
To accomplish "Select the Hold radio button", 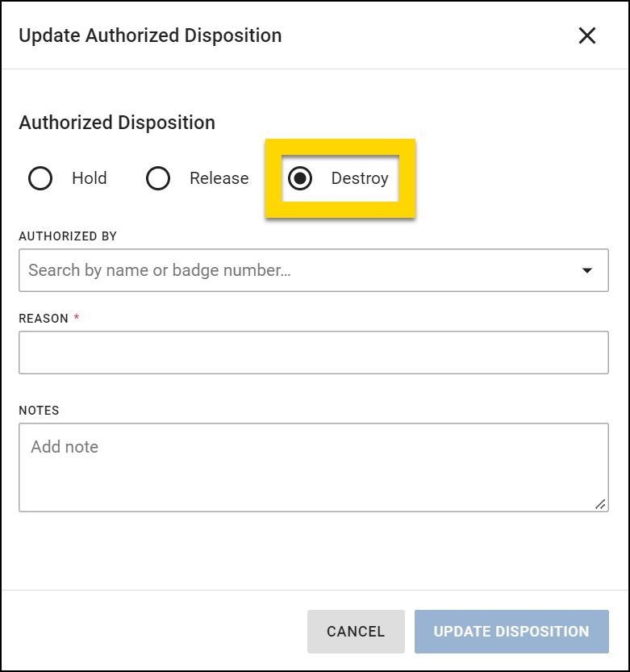I will tap(40, 178).
